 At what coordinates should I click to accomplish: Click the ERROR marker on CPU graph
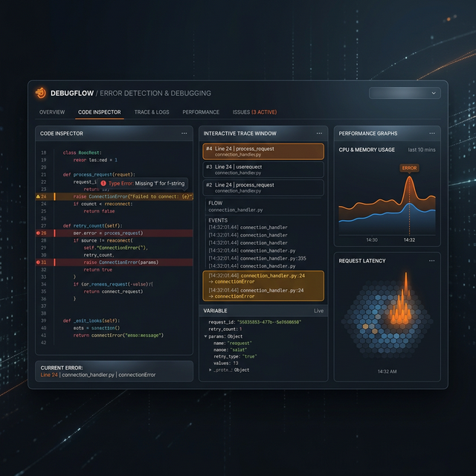(x=409, y=168)
